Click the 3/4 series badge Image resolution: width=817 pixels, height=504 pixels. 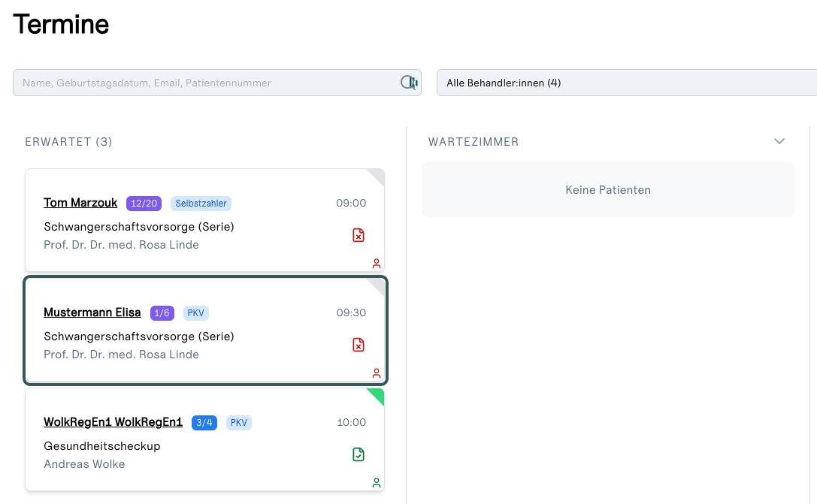click(x=204, y=423)
